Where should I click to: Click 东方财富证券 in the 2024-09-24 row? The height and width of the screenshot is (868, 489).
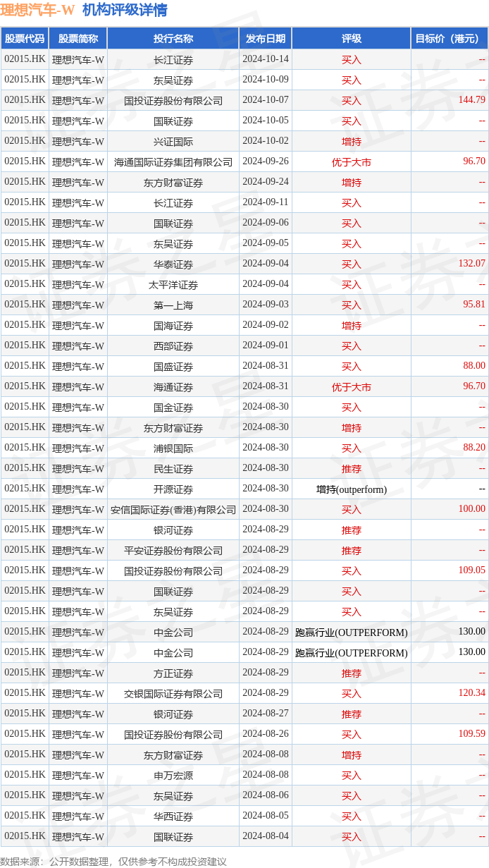point(173,182)
